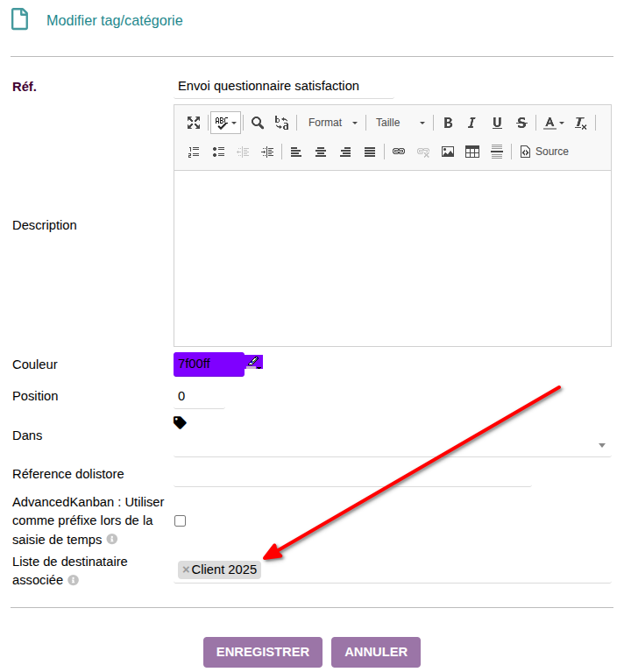631x672 pixels.
Task: Toggle underline formatting
Action: click(497, 123)
